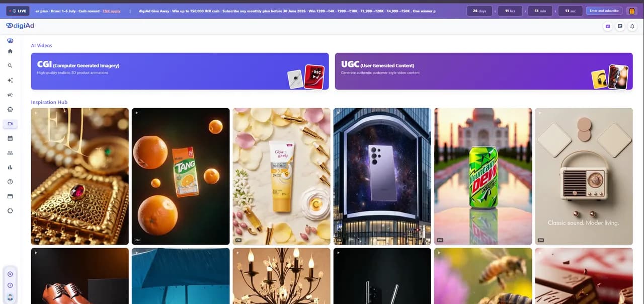Click the play icon on Tang thumbnail
The width and height of the screenshot is (644, 304).
pos(136,113)
